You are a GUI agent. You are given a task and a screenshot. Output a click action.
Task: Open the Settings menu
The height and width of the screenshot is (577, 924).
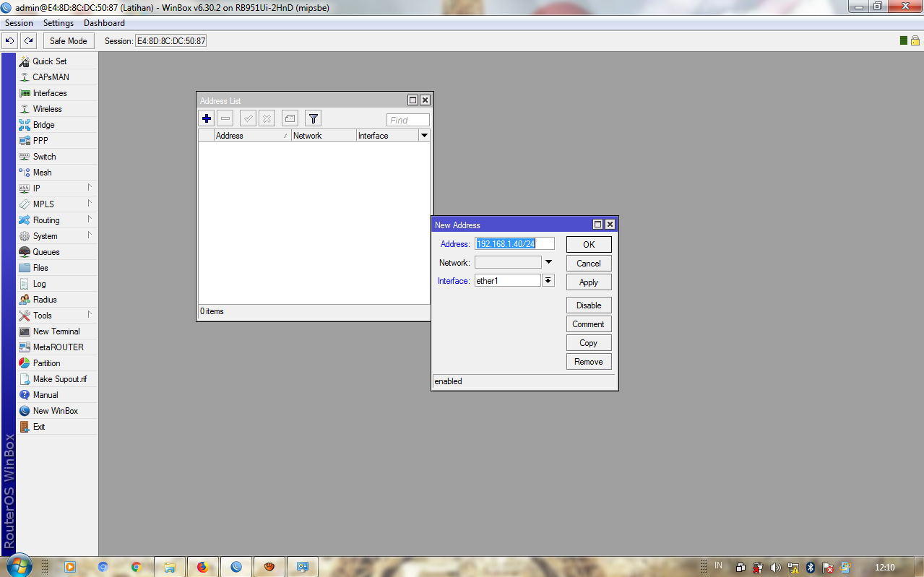pos(59,23)
